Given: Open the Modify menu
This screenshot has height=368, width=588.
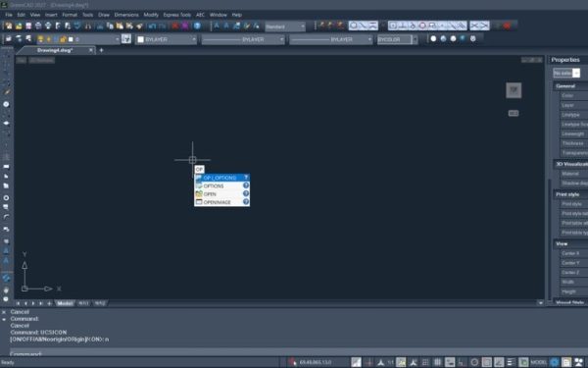Looking at the screenshot, I should click(151, 15).
